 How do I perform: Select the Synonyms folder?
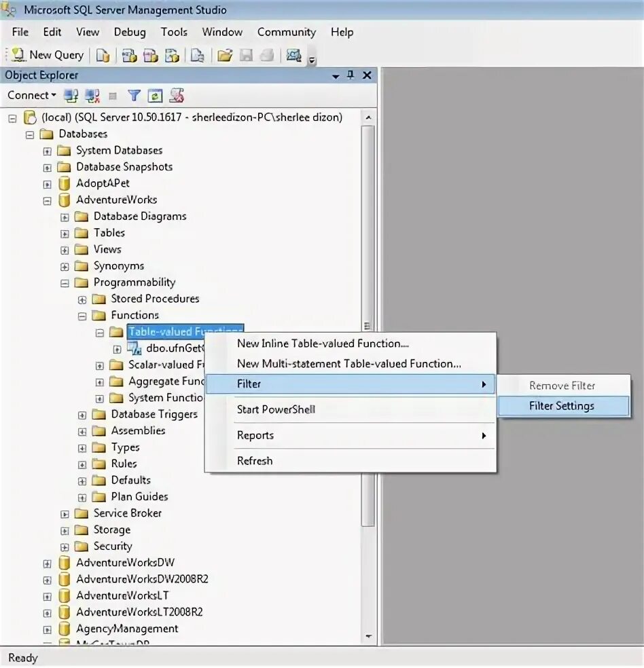click(118, 266)
